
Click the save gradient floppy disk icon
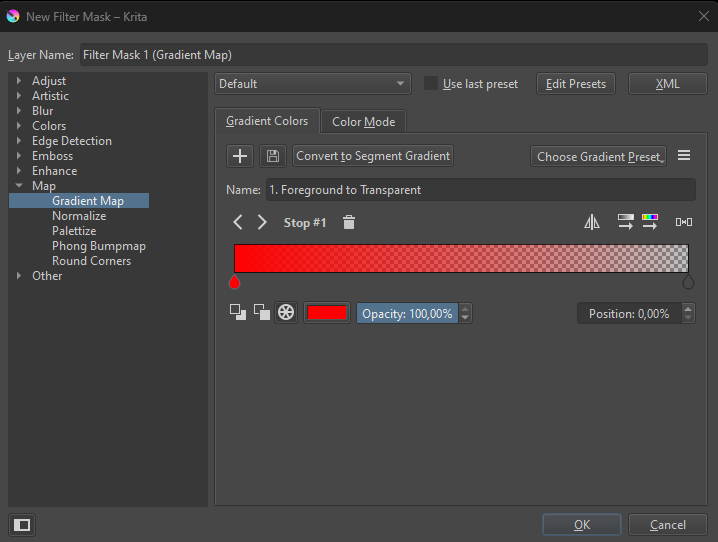click(x=272, y=156)
